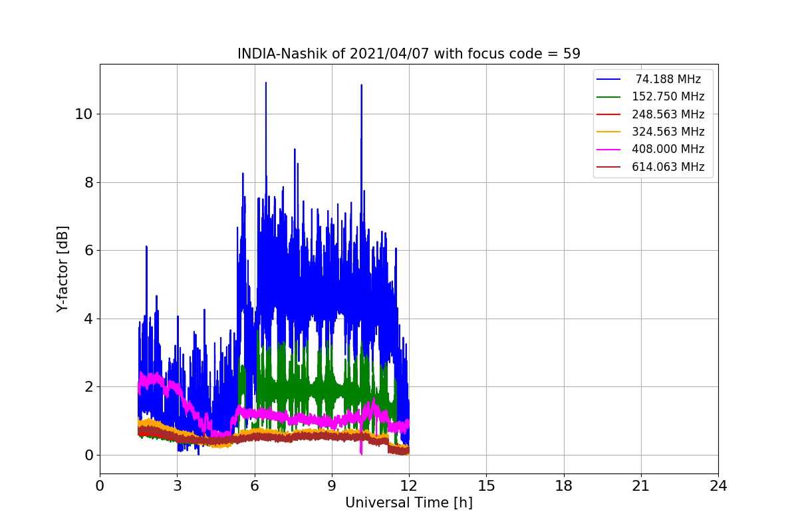Click the y-axis tick label '4'
Image resolution: width=798 pixels, height=532 pixels.
(88, 319)
